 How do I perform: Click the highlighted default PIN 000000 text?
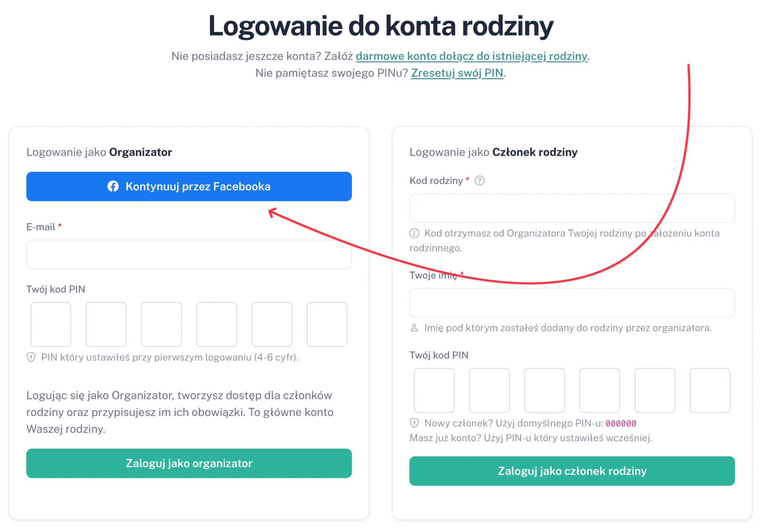[621, 423]
